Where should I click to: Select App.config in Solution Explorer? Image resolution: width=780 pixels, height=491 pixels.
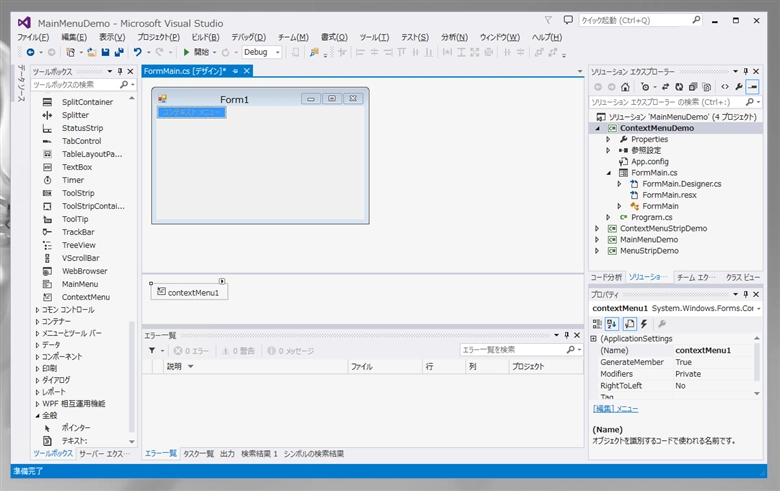pos(650,162)
